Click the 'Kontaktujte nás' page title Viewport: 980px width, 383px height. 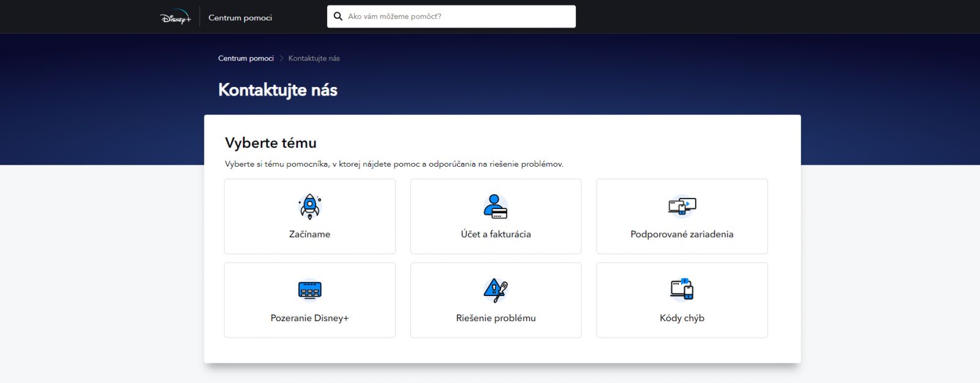click(x=277, y=90)
